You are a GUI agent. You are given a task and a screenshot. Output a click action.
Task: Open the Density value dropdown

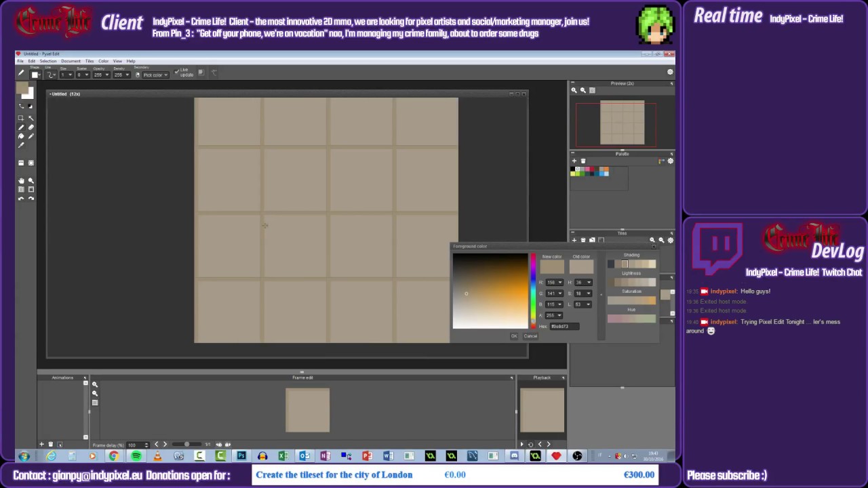pyautogui.click(x=122, y=75)
